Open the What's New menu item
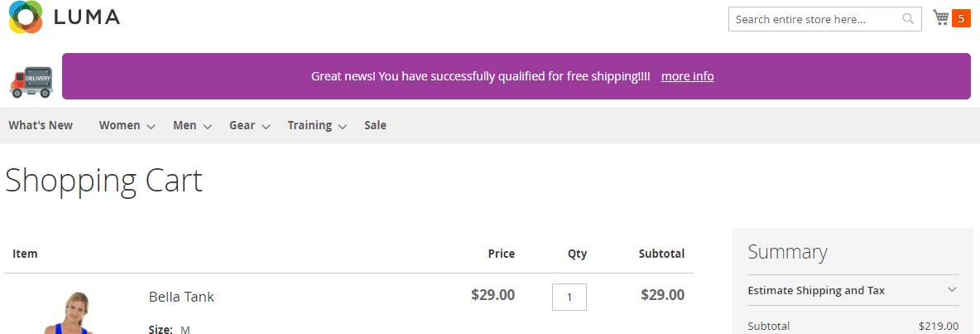 41,125
